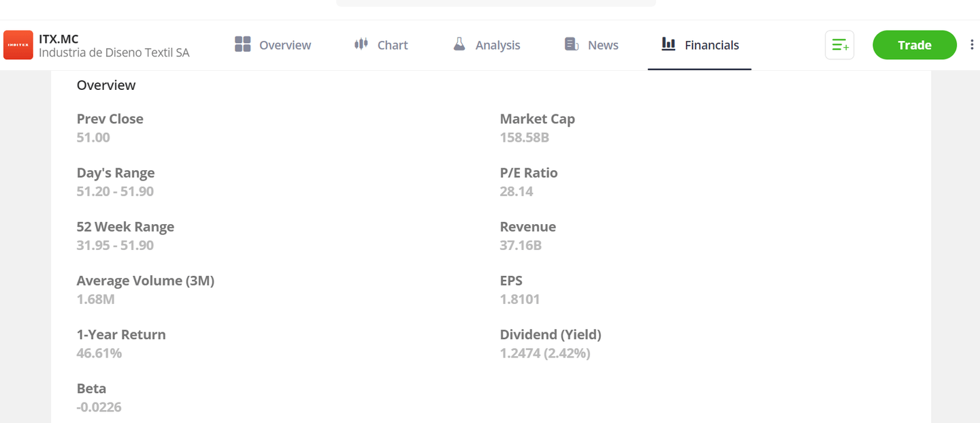Click the green Trade button
This screenshot has height=423, width=980.
(914, 44)
